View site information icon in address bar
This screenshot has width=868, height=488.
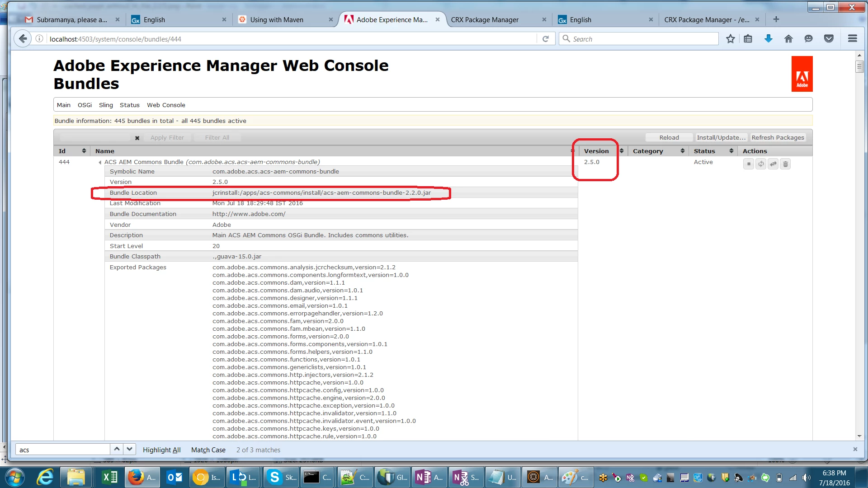coord(39,39)
